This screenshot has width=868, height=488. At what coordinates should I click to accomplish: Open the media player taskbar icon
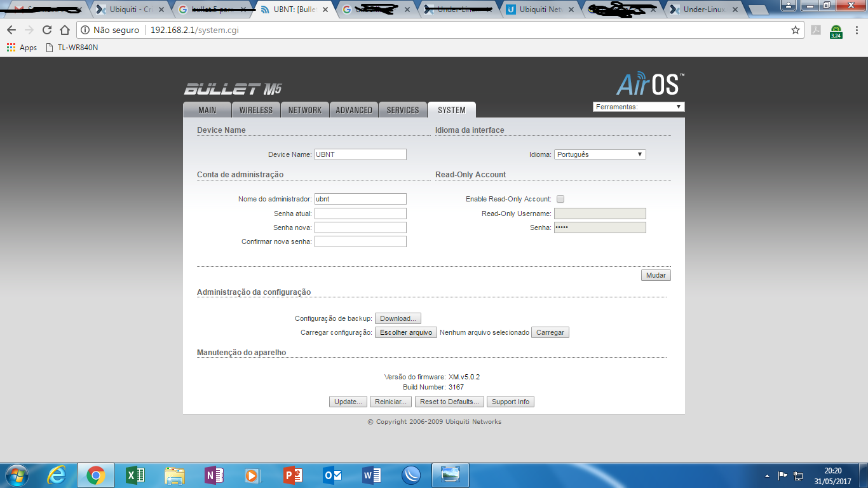coord(254,475)
